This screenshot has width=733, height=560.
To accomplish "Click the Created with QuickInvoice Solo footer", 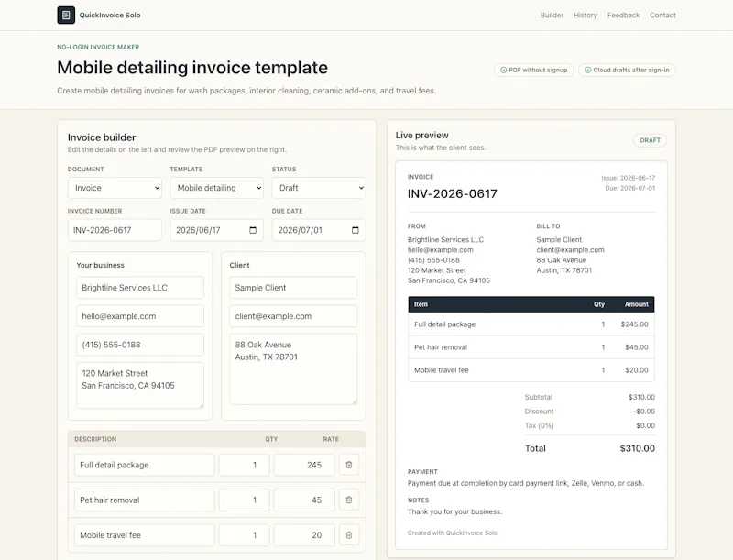I will coord(452,533).
